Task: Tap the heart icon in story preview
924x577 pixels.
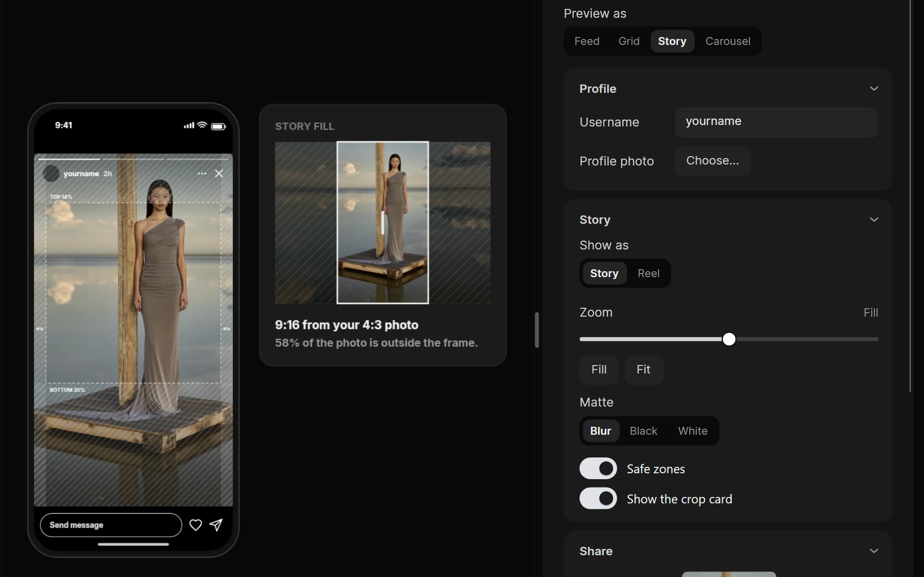Action: pos(196,525)
